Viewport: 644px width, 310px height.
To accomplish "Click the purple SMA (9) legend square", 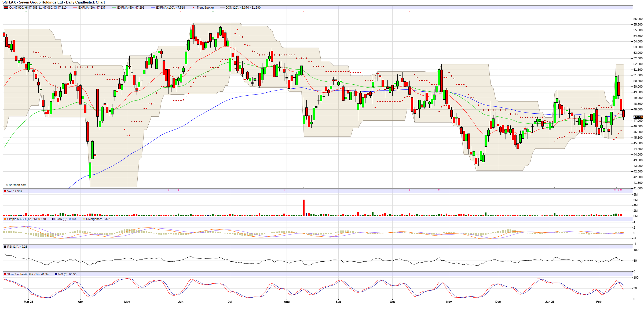I will pos(53,219).
